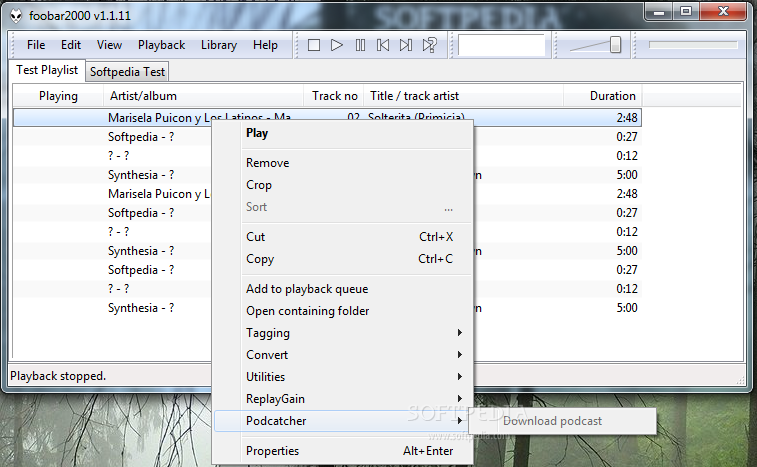The image size is (757, 467).
Task: Choose Play in the context menu
Action: (343, 133)
